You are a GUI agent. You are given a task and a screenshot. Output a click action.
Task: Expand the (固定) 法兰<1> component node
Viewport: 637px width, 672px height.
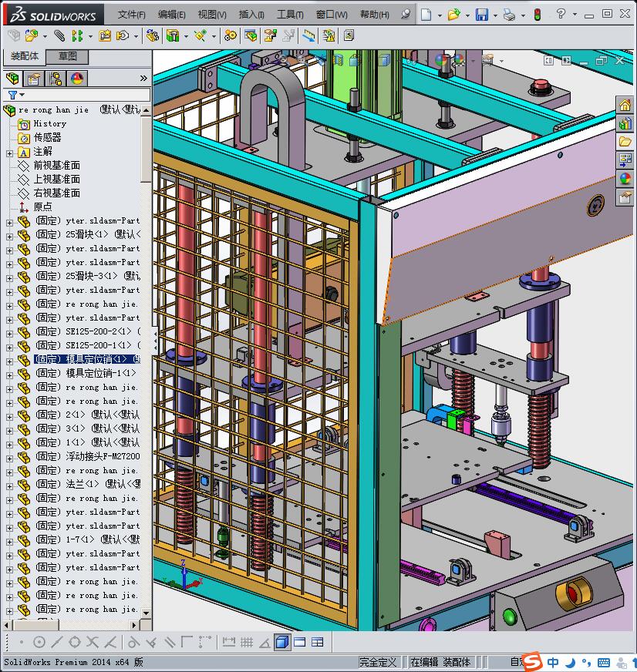(9, 486)
